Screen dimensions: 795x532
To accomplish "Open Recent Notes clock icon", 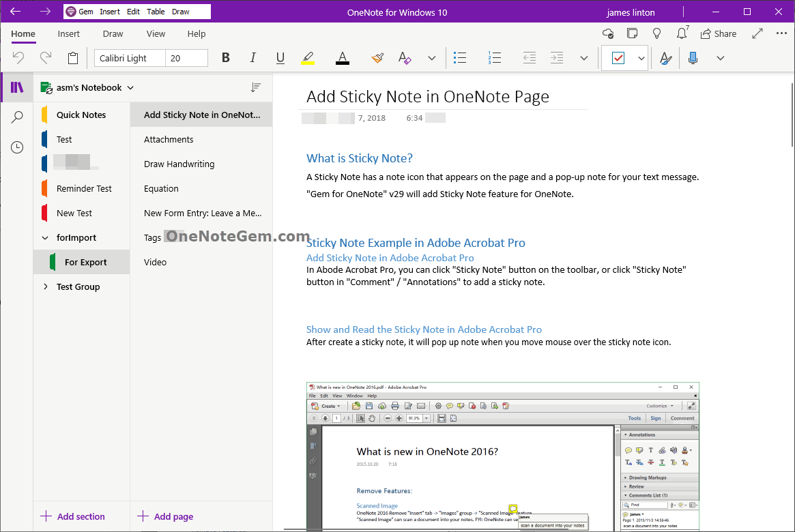I will click(17, 147).
